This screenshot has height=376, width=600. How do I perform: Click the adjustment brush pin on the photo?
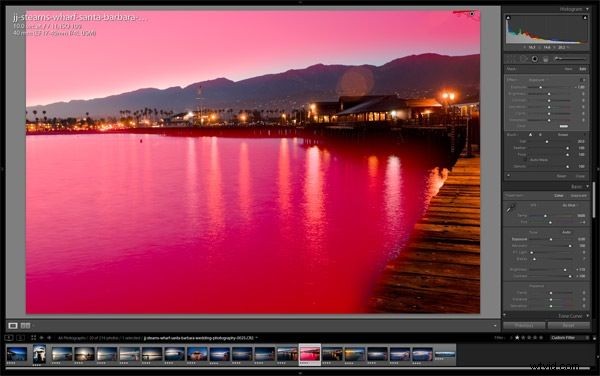[472, 14]
